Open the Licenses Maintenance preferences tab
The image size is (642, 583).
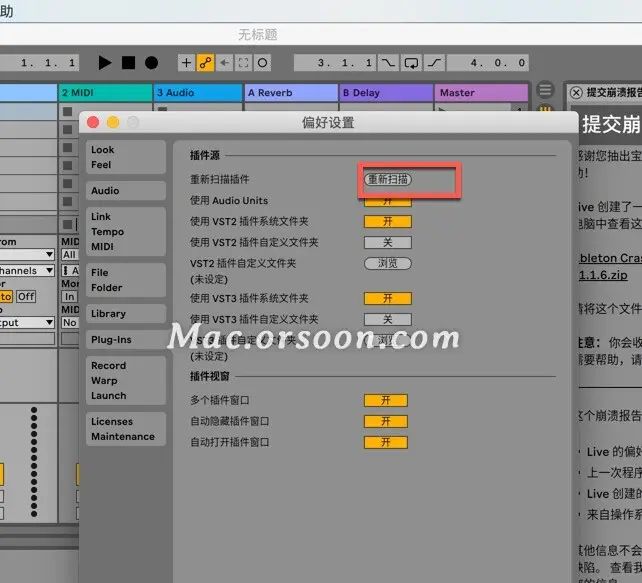coord(126,429)
